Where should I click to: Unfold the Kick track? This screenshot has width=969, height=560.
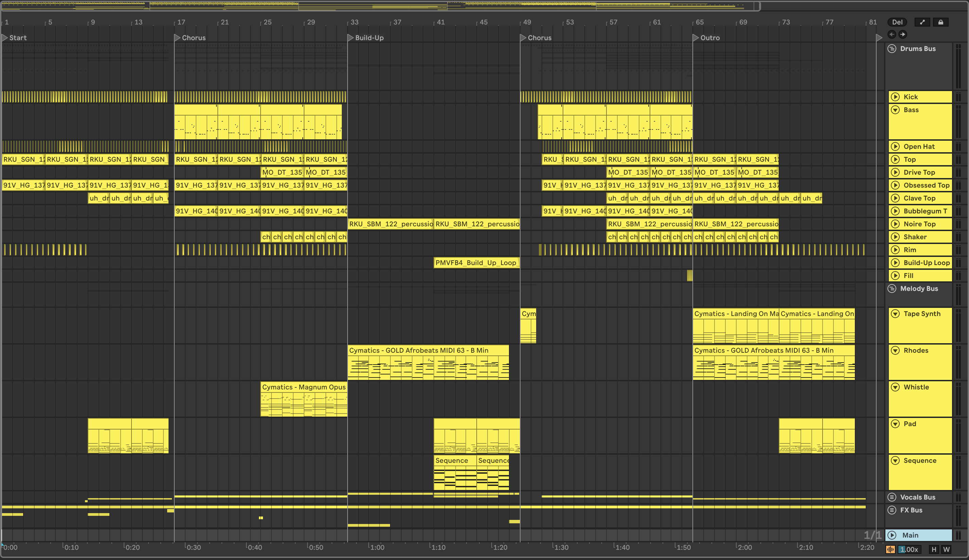(x=895, y=97)
